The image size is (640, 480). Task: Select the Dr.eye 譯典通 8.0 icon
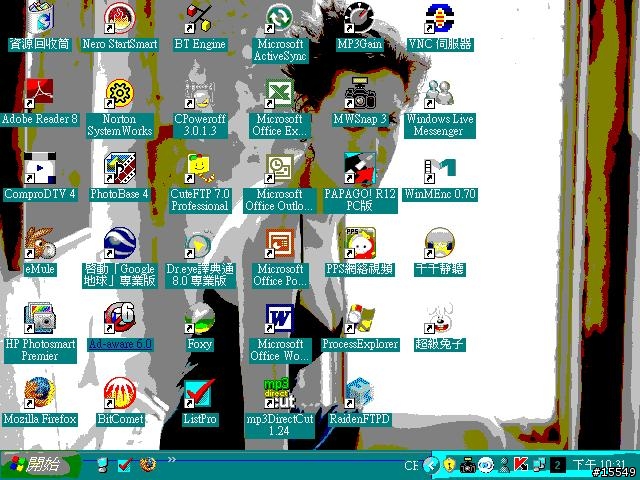point(199,244)
